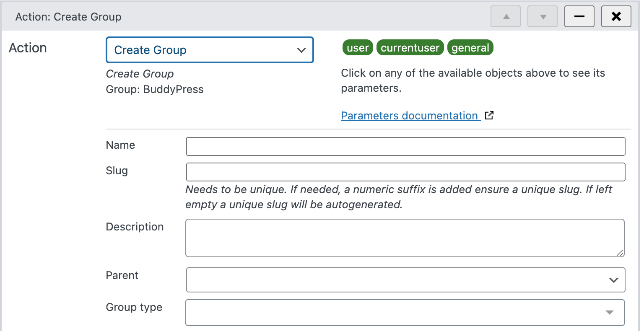This screenshot has width=644, height=331.
Task: Click the chevron on the Create Group selector
Action: pos(301,50)
